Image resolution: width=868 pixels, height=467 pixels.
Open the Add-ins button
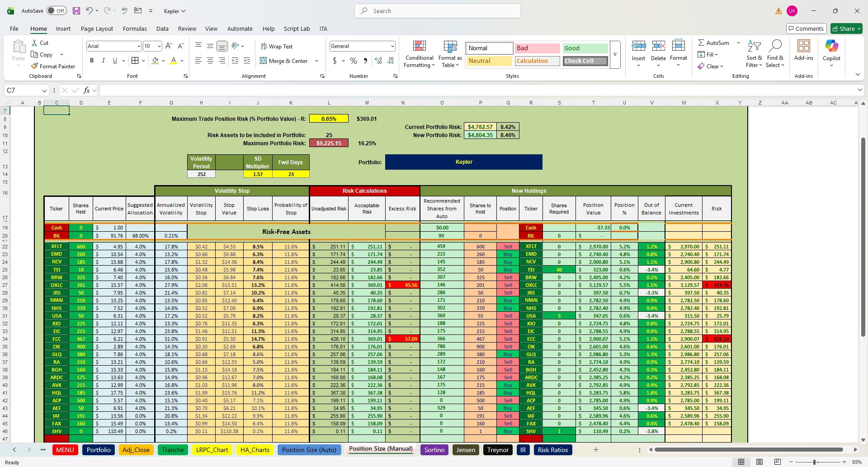click(x=803, y=50)
